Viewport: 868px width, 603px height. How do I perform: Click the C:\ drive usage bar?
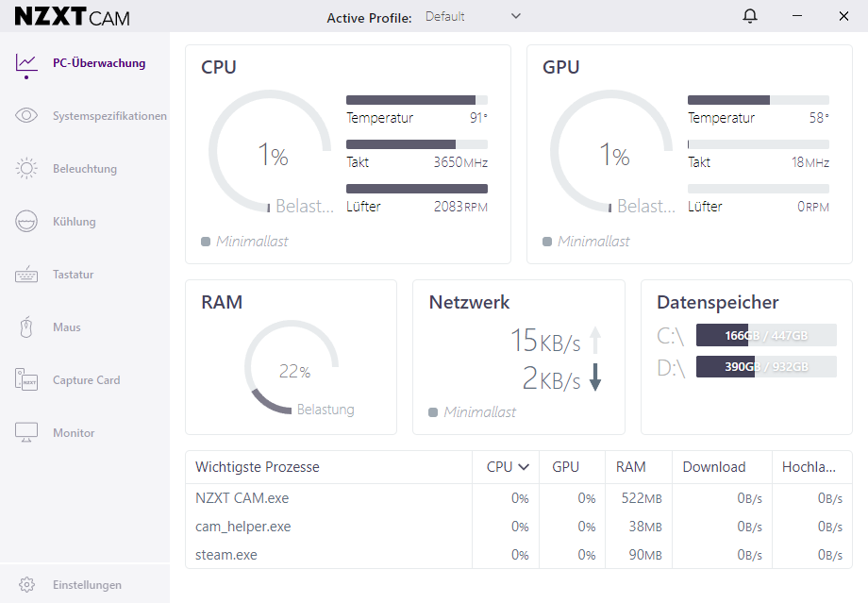[766, 335]
